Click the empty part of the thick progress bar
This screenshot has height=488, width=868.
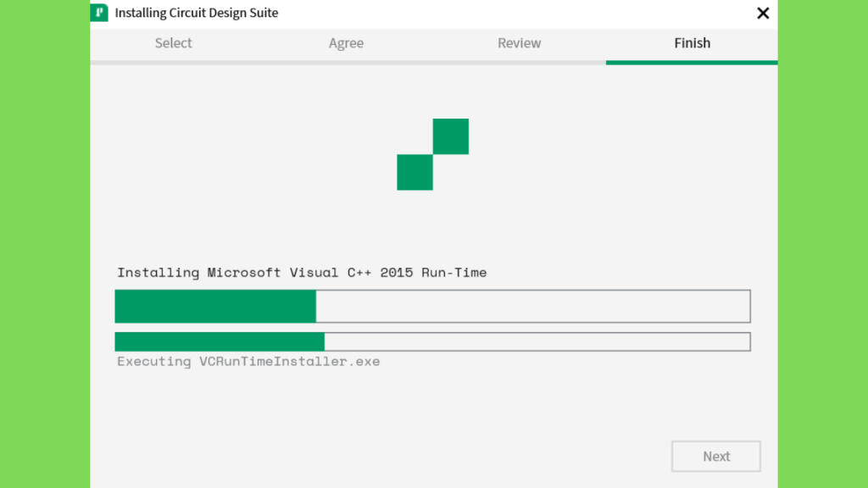point(533,306)
